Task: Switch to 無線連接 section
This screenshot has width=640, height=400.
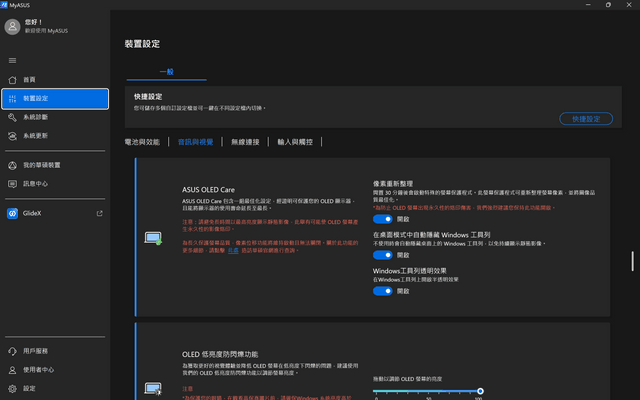Action: (x=245, y=142)
